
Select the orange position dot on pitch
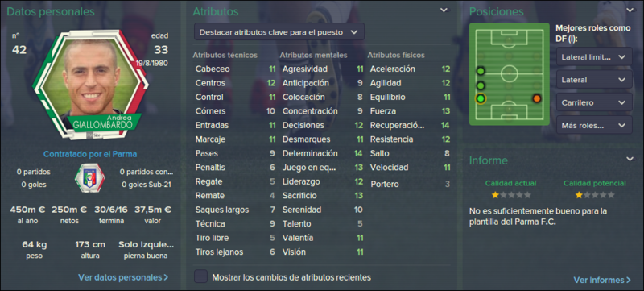[536, 98]
